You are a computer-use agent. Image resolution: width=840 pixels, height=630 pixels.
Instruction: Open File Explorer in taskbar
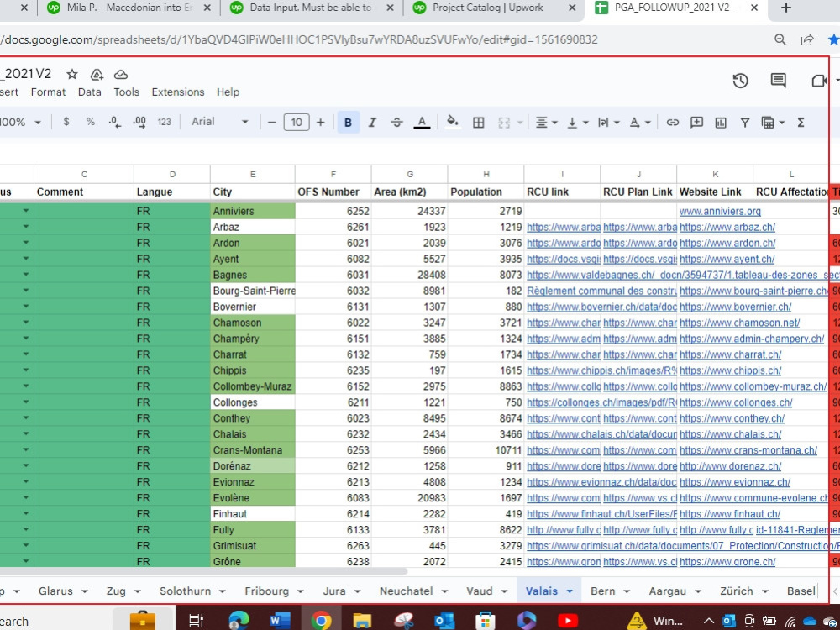[x=361, y=621]
